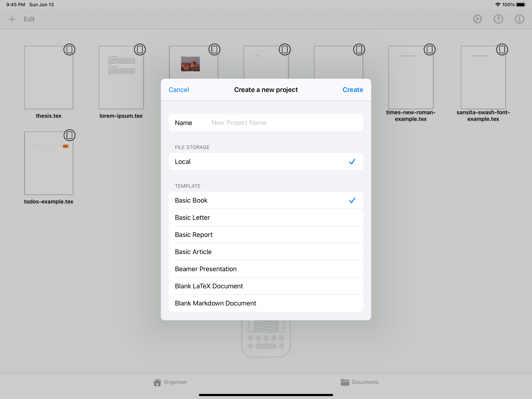Select Beamer Presentation template
The width and height of the screenshot is (532, 399).
266,269
